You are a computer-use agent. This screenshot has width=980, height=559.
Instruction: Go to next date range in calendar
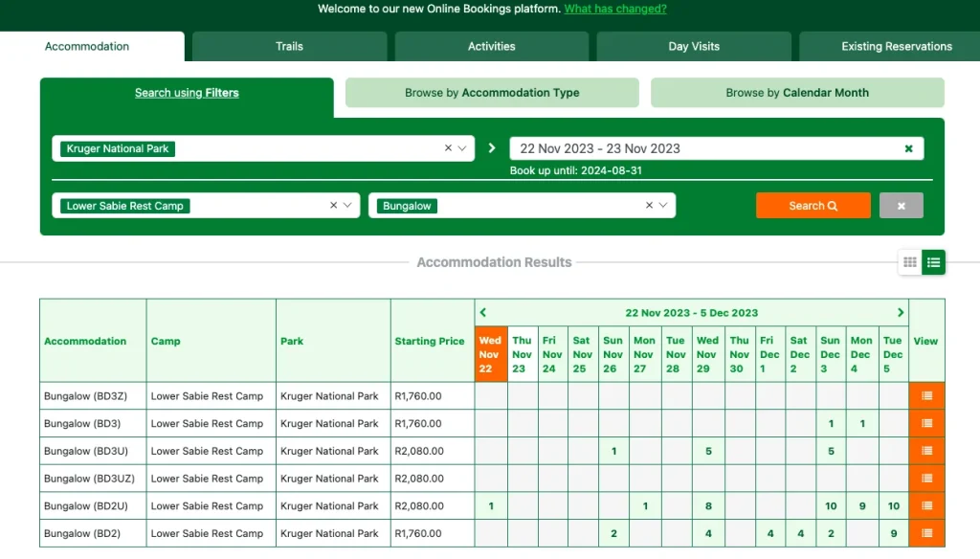pos(901,312)
